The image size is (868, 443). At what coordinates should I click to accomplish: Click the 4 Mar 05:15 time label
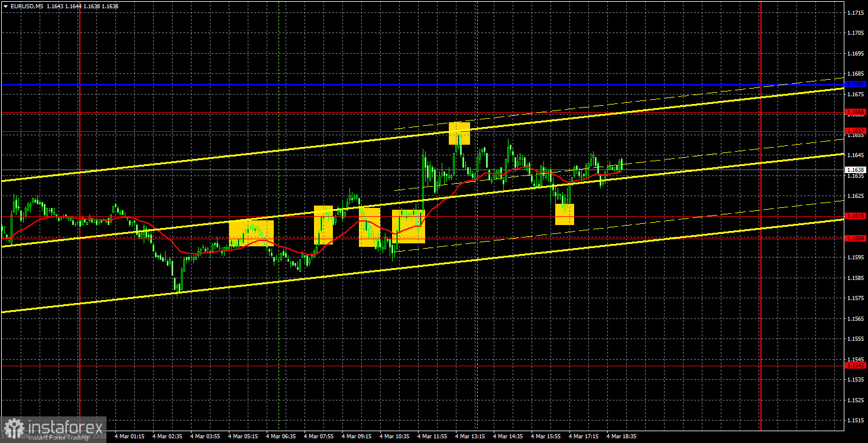pos(243,437)
